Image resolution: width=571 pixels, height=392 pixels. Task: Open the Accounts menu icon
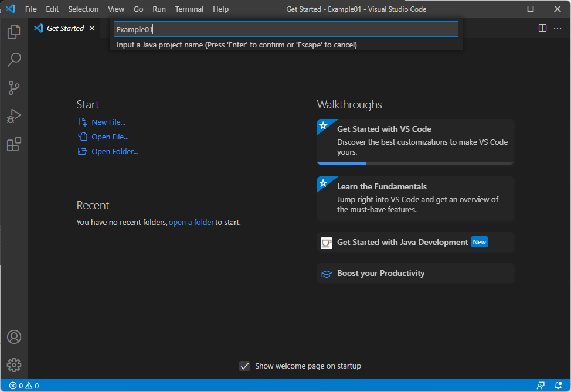(x=14, y=337)
